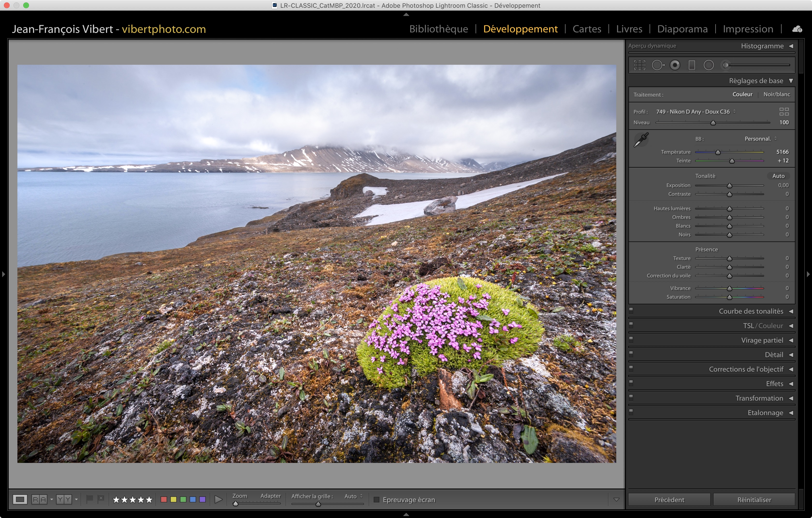Click the Réinitialiser button
The image size is (812, 518).
click(754, 499)
